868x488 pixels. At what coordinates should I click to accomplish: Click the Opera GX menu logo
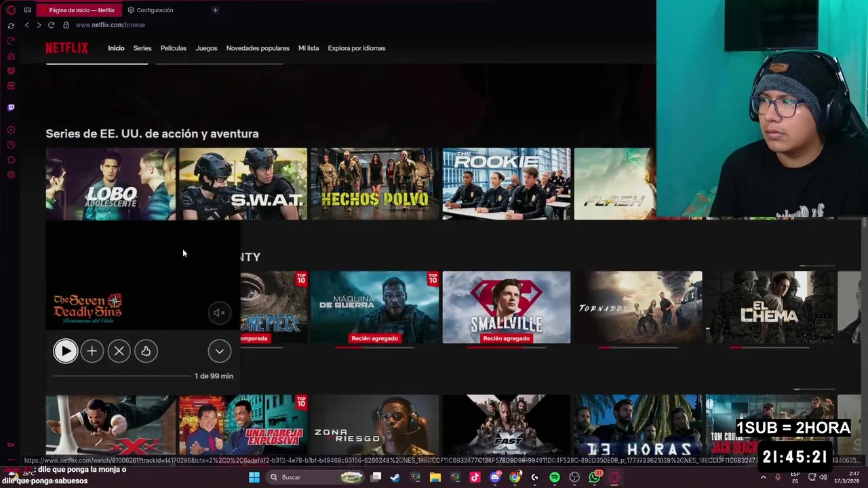click(11, 10)
